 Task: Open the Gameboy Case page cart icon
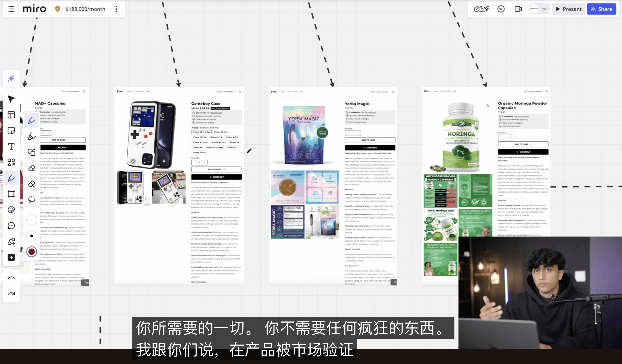point(240,92)
